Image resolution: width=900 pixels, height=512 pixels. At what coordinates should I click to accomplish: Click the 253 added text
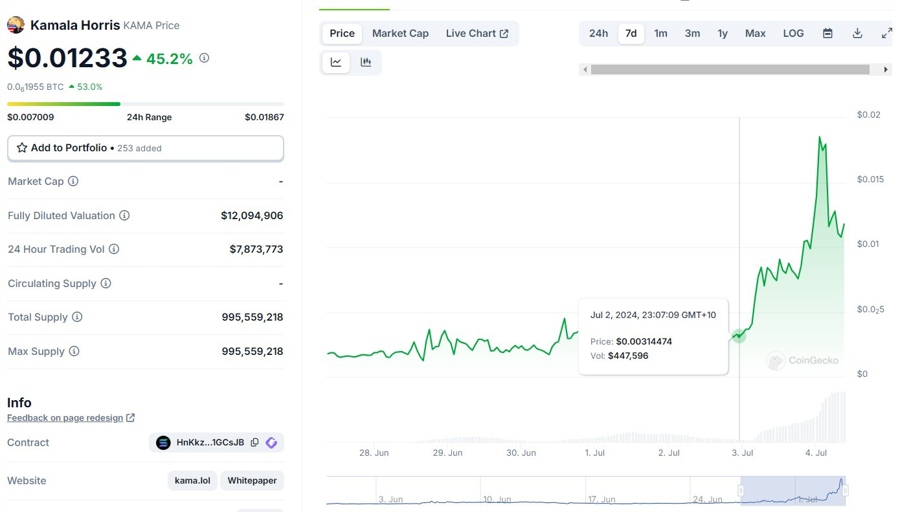(139, 148)
